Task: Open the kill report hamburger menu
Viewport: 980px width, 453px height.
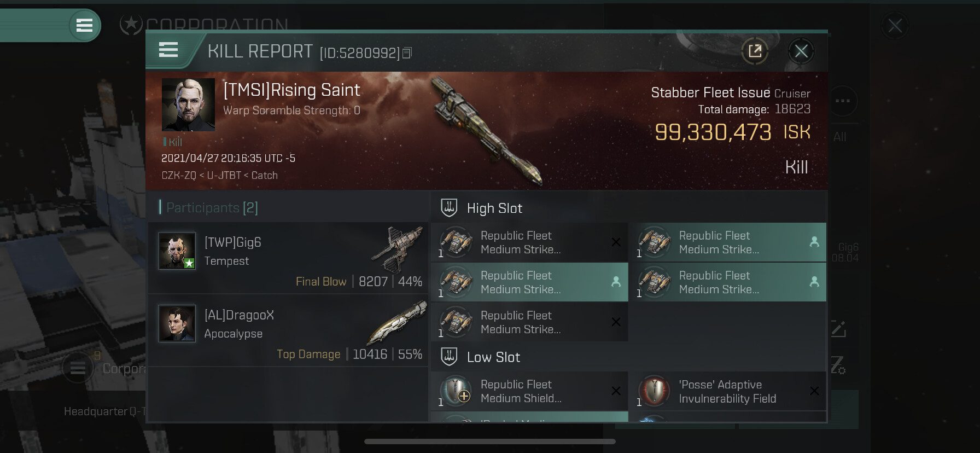Action: 168,50
